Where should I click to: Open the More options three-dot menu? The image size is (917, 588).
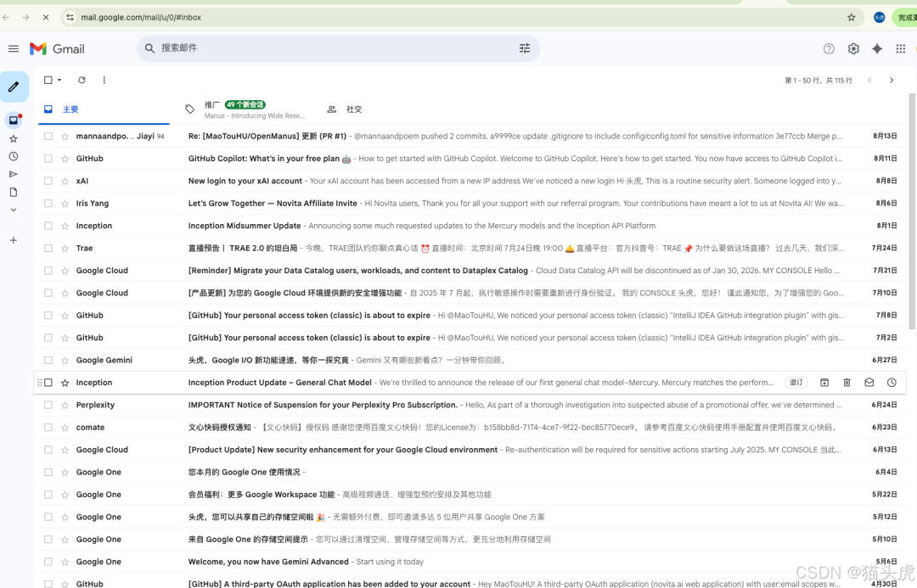point(104,80)
